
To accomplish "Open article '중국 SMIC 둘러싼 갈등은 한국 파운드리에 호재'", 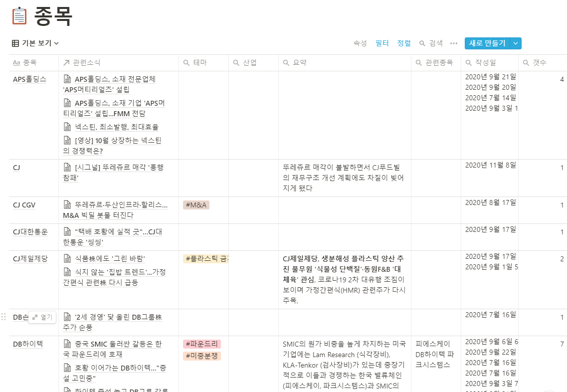I will click(x=113, y=349).
